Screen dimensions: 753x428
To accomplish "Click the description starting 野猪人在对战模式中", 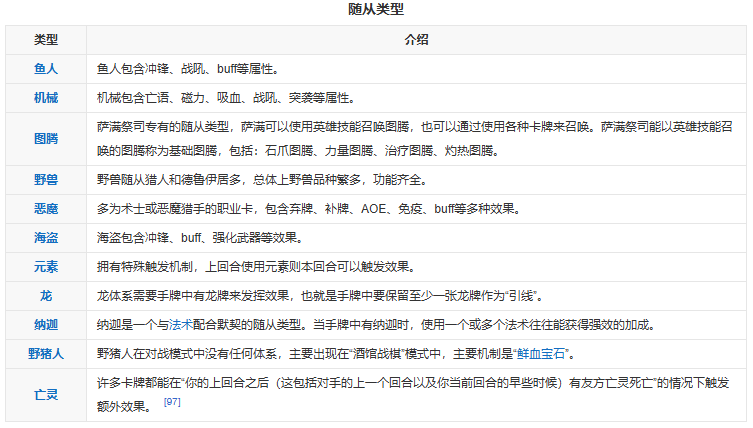I will [336, 354].
